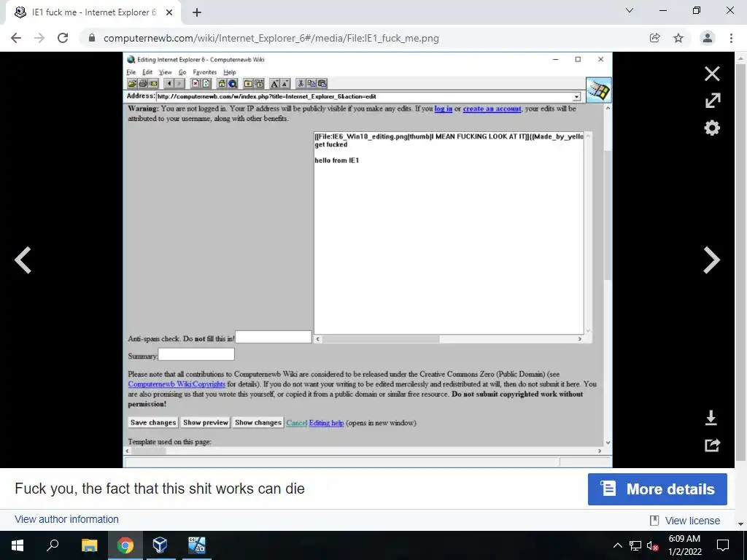
Task: Click the Stop icon in IE1 toolbar
Action: click(196, 84)
